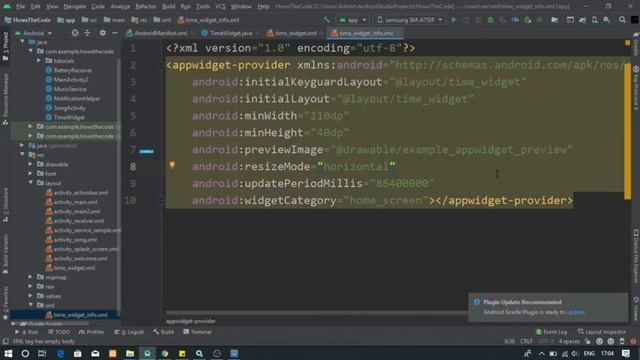Open the AVD Manager device icon
640x360 pixels.
pyautogui.click(x=595, y=20)
